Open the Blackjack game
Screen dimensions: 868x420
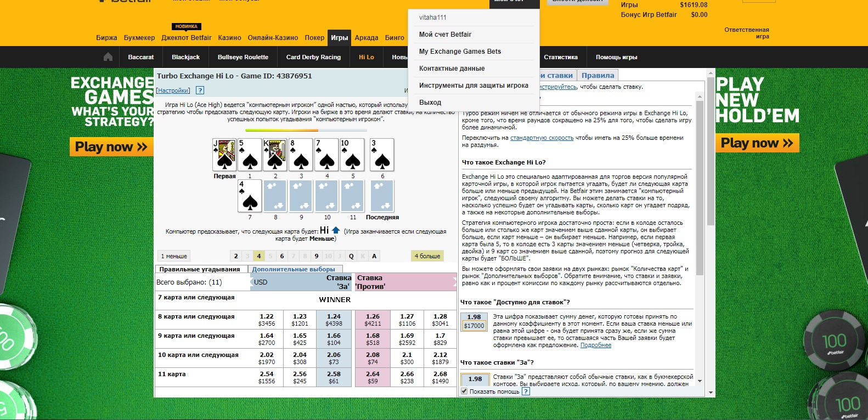(186, 57)
